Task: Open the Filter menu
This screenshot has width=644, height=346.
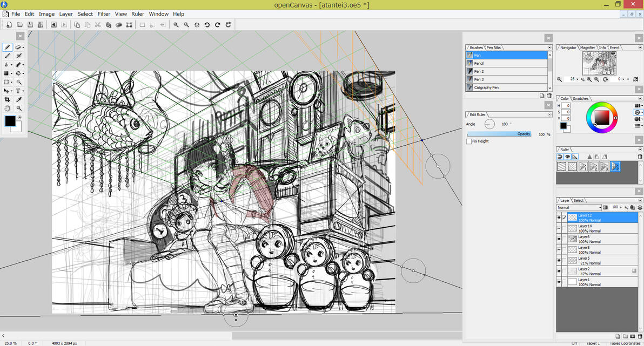Action: tap(104, 14)
